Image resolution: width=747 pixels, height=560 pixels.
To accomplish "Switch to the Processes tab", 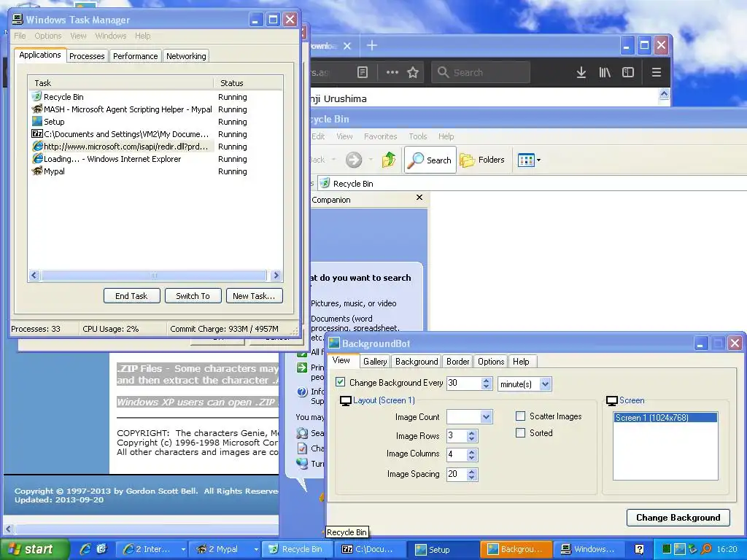I will 87,56.
